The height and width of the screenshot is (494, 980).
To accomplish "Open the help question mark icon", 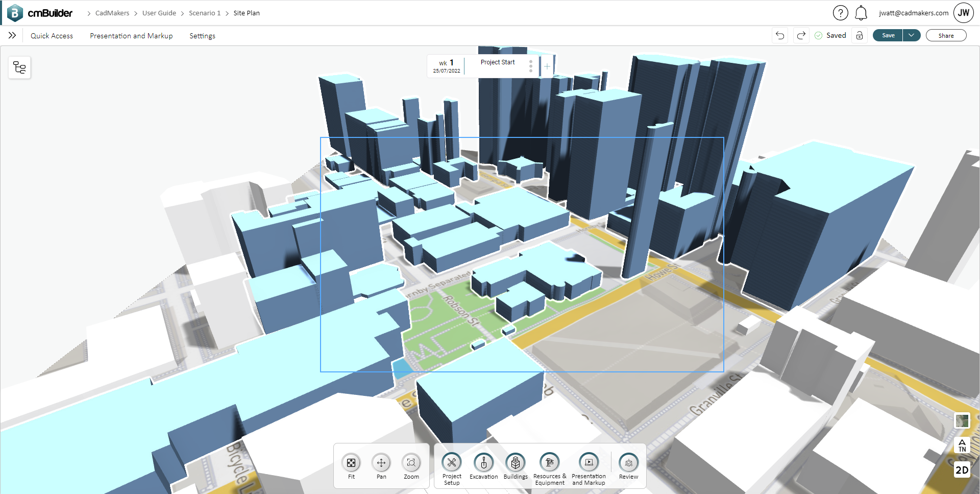I will coord(840,13).
